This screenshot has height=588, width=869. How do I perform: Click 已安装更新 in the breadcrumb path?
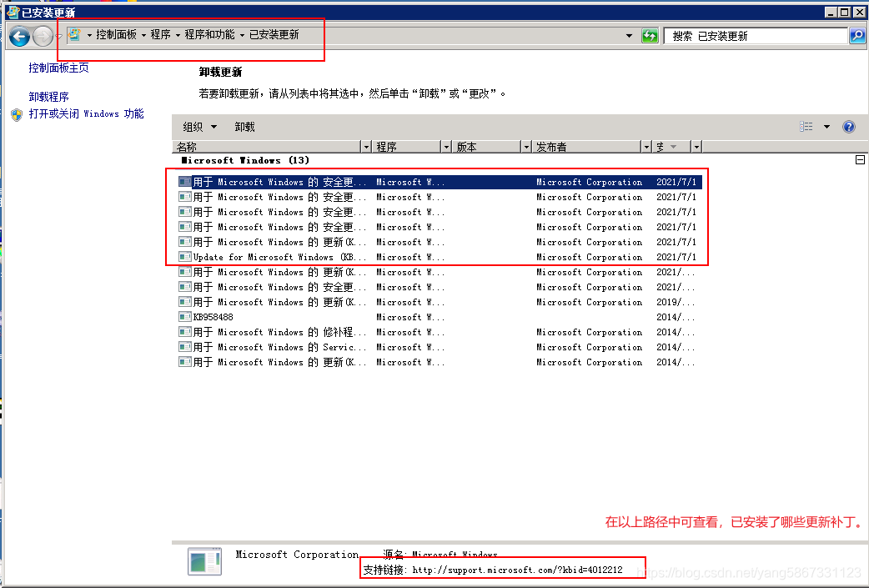[274, 35]
